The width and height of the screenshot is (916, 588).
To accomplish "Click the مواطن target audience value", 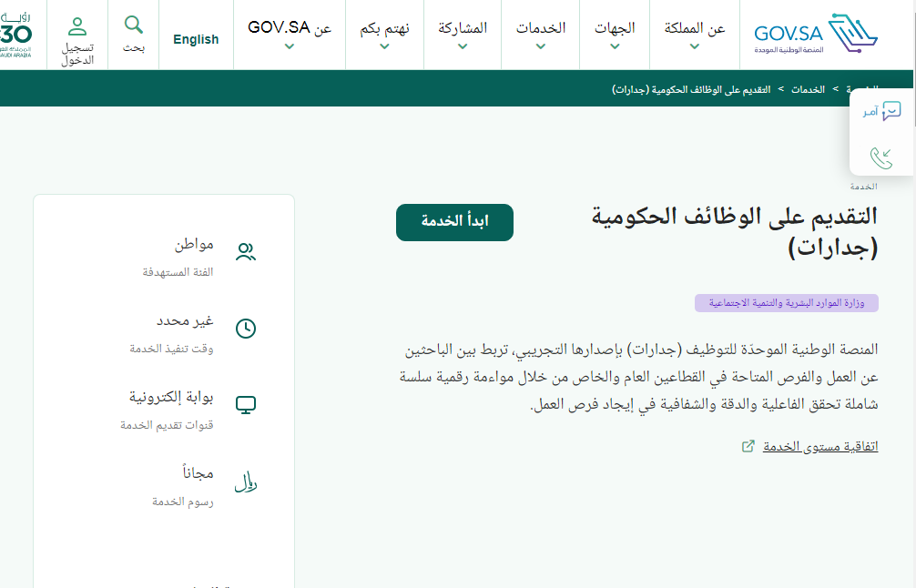I will [194, 244].
